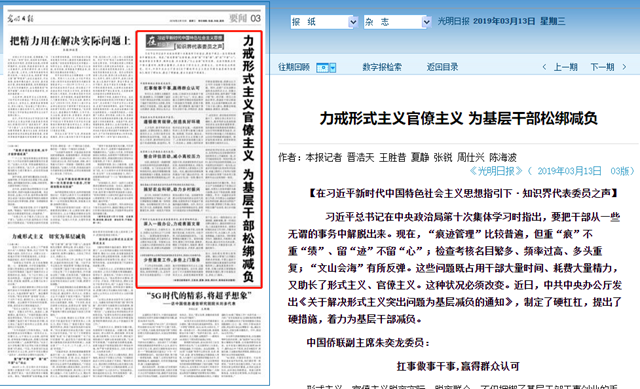Click the 要闻 03 page label

(245, 18)
